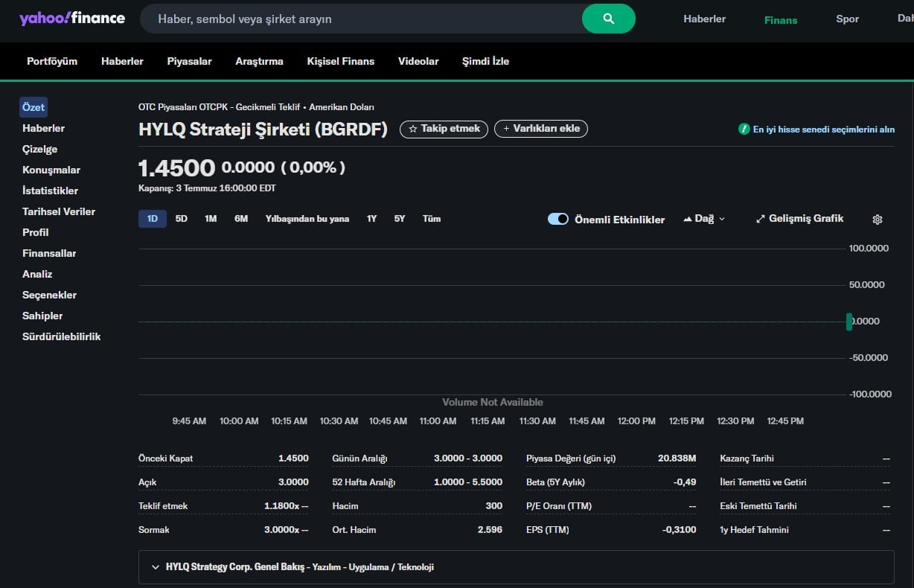Click the Önceki Kapat label
914x588 pixels.
tap(165, 458)
